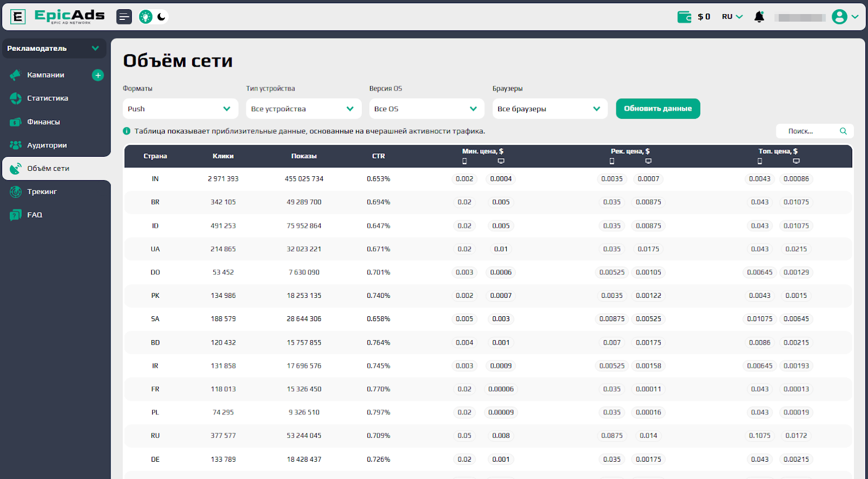Click Мин. цена mobile icon

point(464,161)
